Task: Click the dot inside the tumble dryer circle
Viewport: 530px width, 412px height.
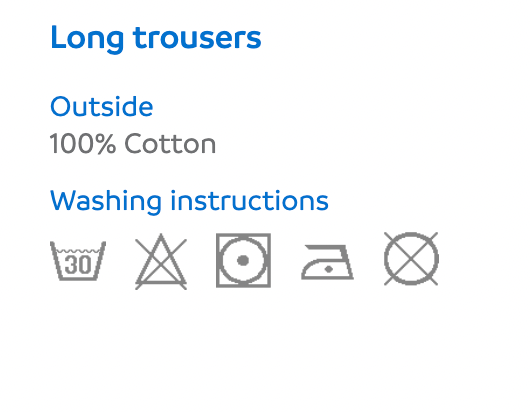Action: click(x=243, y=261)
